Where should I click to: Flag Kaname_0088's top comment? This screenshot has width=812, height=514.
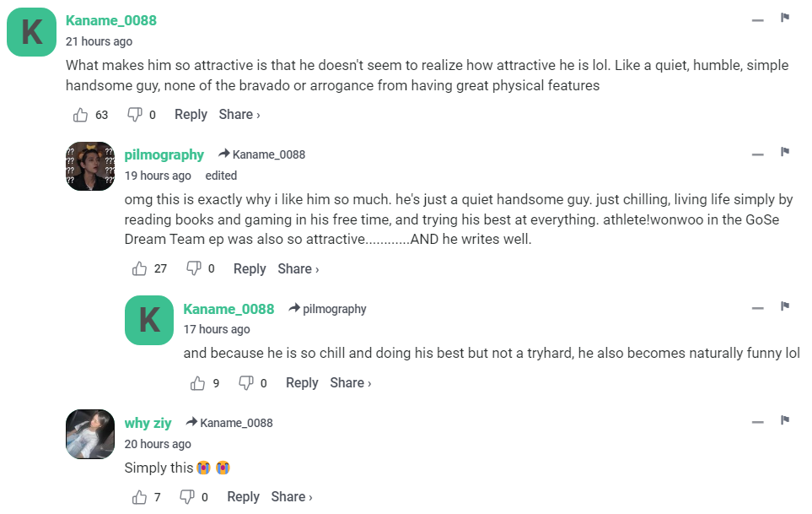(785, 18)
